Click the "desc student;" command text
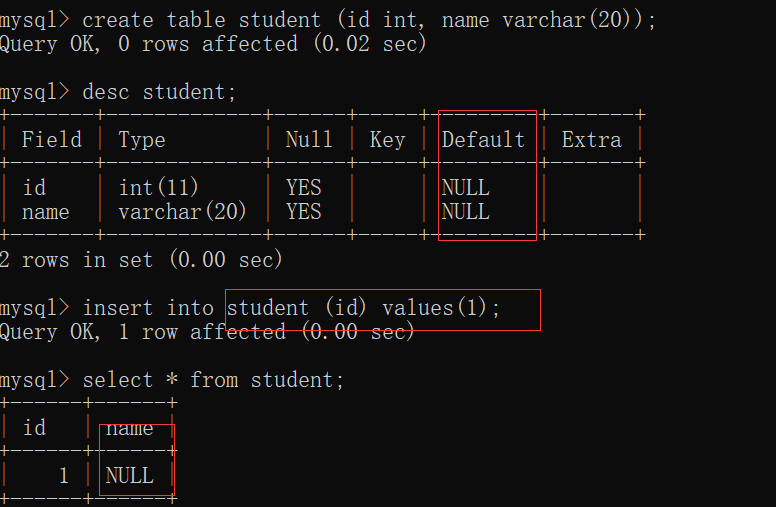776x507 pixels. pyautogui.click(x=160, y=92)
